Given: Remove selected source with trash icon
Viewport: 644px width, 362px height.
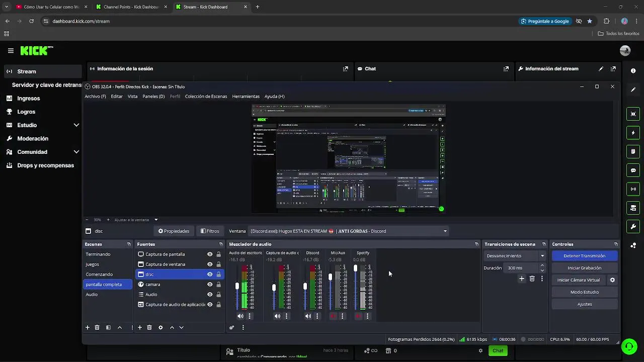Looking at the screenshot, I should tap(149, 327).
